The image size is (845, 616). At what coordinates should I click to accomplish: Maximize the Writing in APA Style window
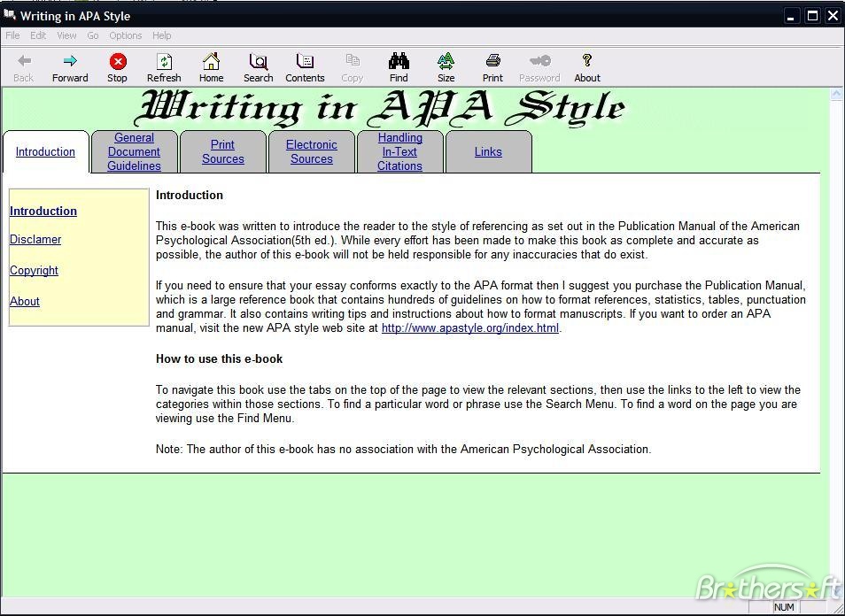pyautogui.click(x=812, y=16)
